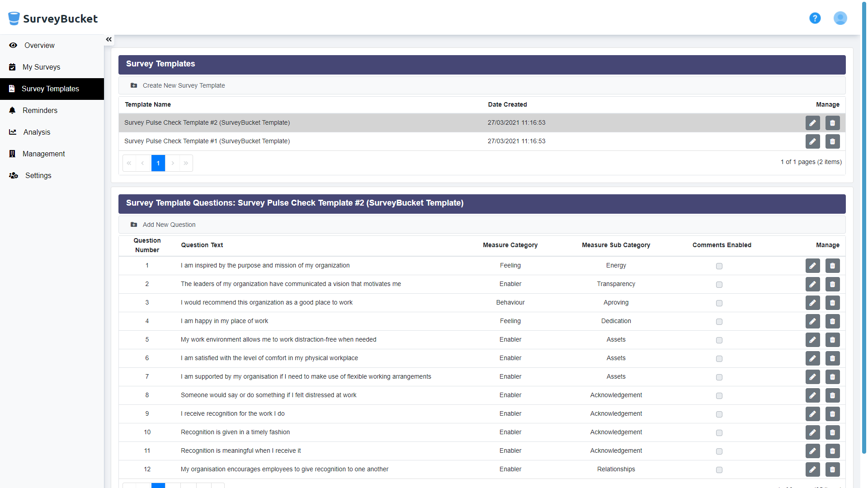
Task: Delete question 3 about recommending the organization
Action: pos(832,303)
